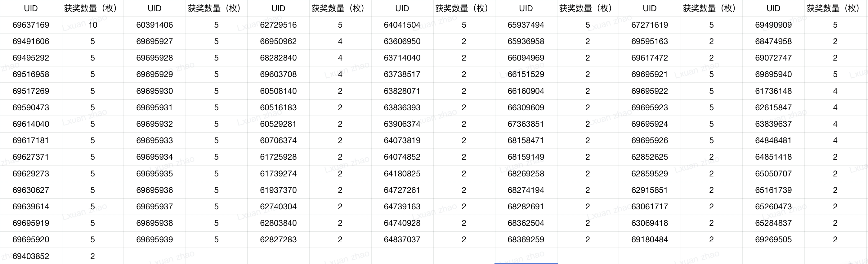This screenshot has height=264, width=868.
Task: Select UID cell 69403852
Action: coord(31,256)
